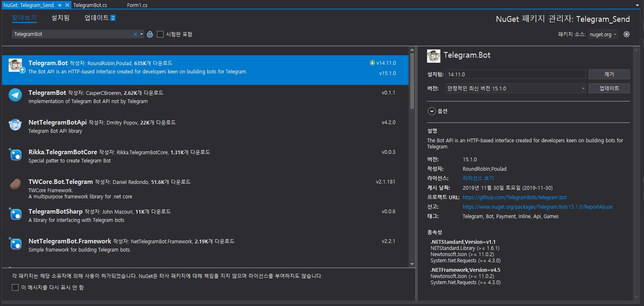644x306 pixels.
Task: Click tags line Telegram, Bot, Payment
Action: [510, 217]
